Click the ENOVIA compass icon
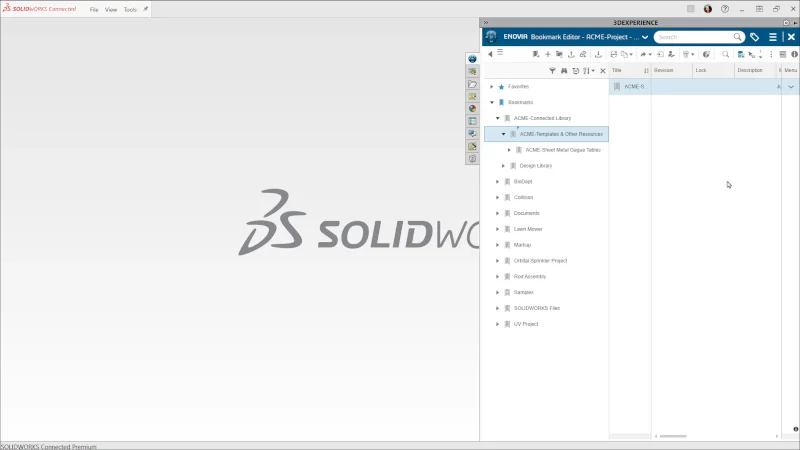 pos(491,37)
